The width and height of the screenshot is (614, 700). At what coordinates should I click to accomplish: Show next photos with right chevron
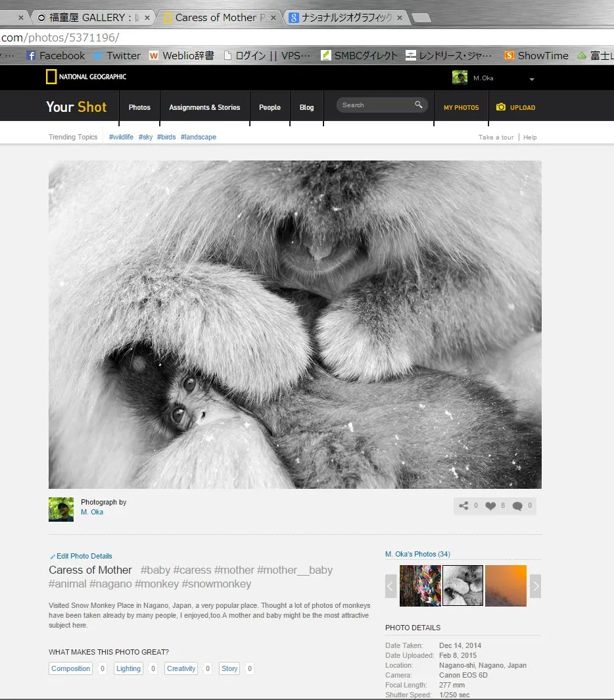coord(536,586)
